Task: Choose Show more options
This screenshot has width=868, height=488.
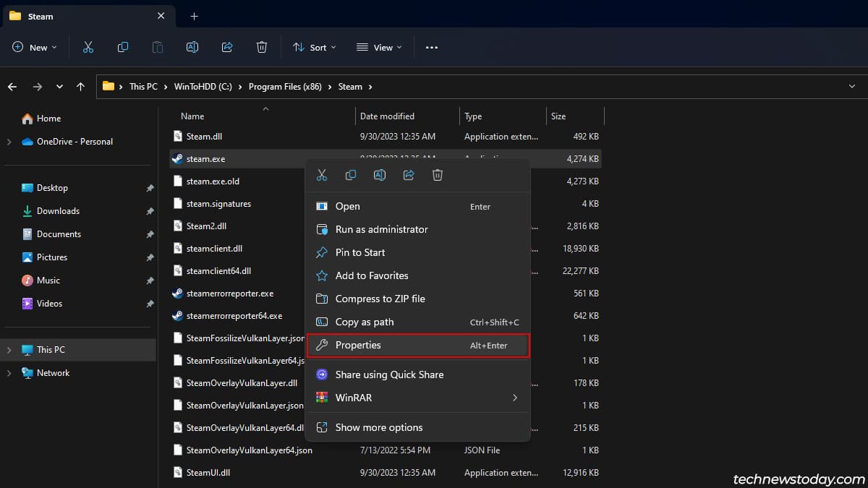Action: point(418,427)
